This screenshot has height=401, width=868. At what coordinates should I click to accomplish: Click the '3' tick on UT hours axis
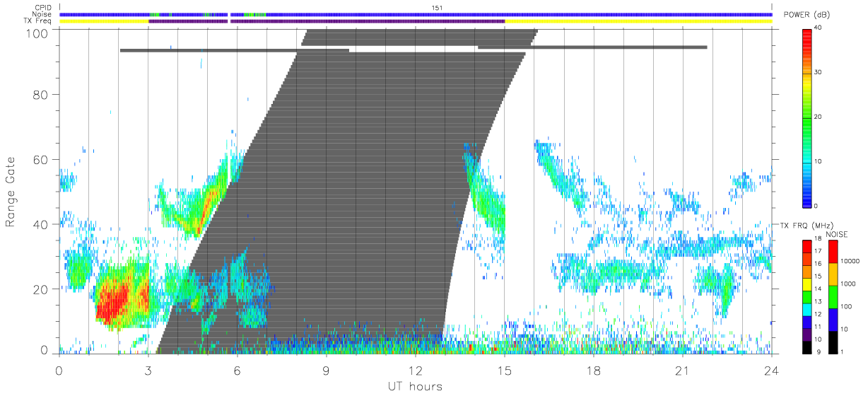(x=148, y=371)
